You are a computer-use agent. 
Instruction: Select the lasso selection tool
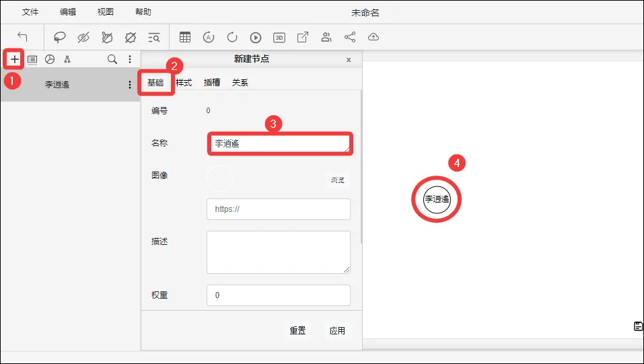tap(60, 38)
